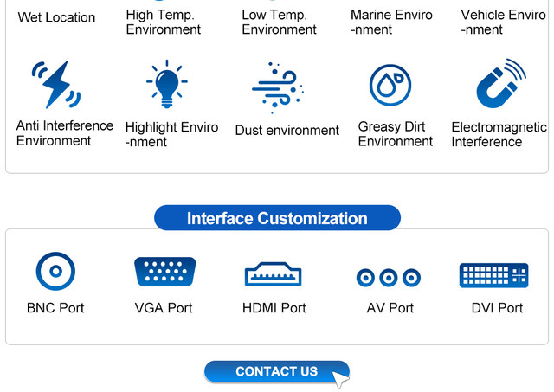Click the Low Temp. Environment label

[x=279, y=22]
